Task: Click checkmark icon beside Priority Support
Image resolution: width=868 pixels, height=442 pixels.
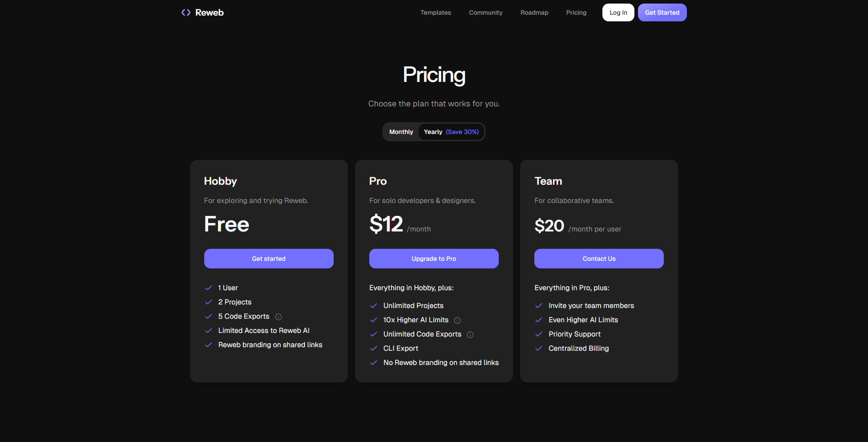Action: click(x=539, y=334)
